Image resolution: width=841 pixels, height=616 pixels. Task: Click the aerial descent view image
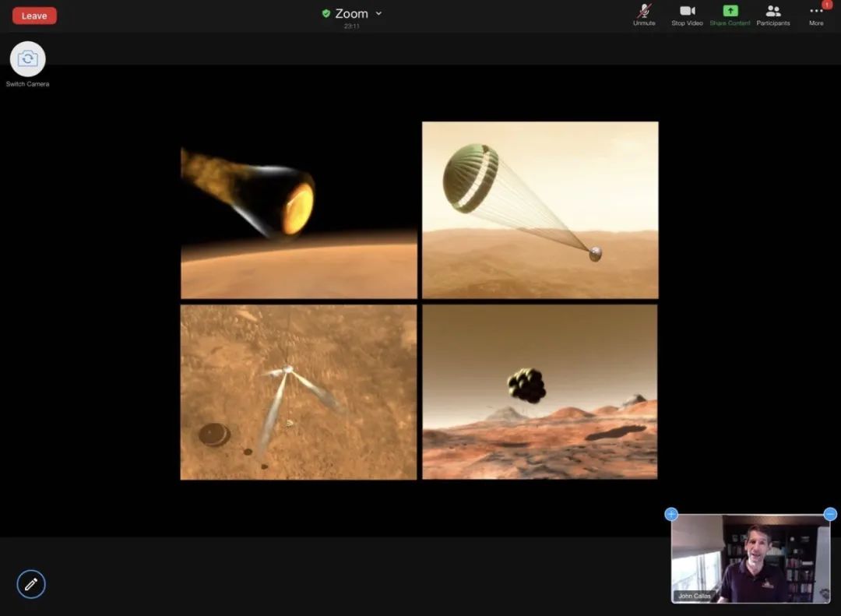click(298, 392)
